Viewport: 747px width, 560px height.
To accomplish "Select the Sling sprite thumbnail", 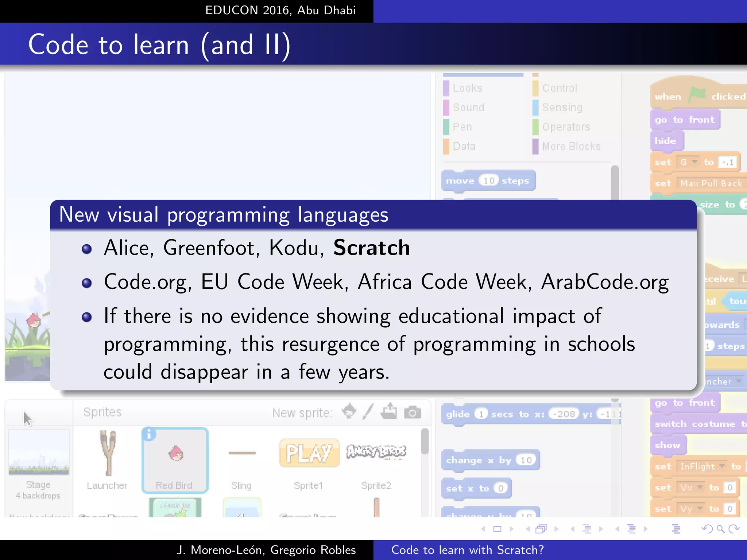I will (241, 460).
